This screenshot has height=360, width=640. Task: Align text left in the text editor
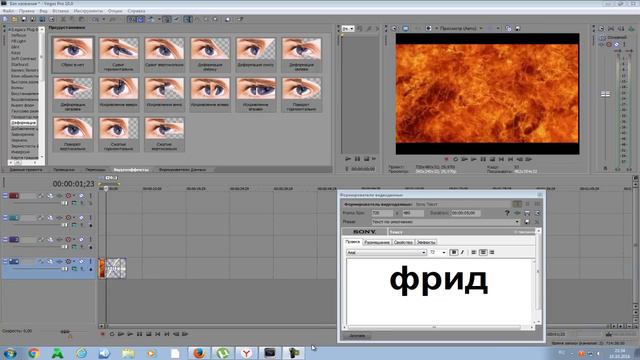[474, 252]
